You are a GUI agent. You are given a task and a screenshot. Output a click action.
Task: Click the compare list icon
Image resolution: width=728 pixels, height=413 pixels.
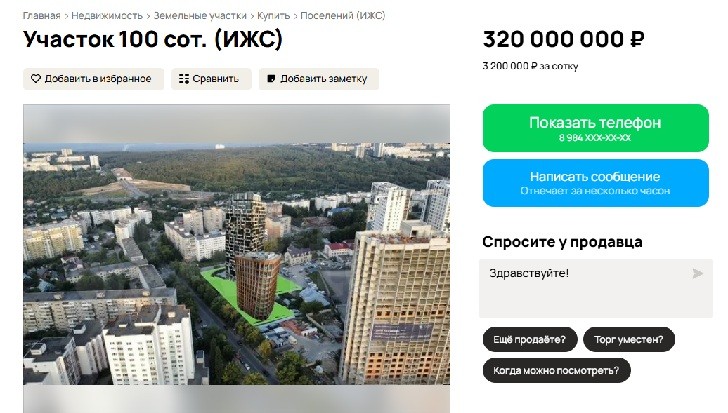pos(184,79)
